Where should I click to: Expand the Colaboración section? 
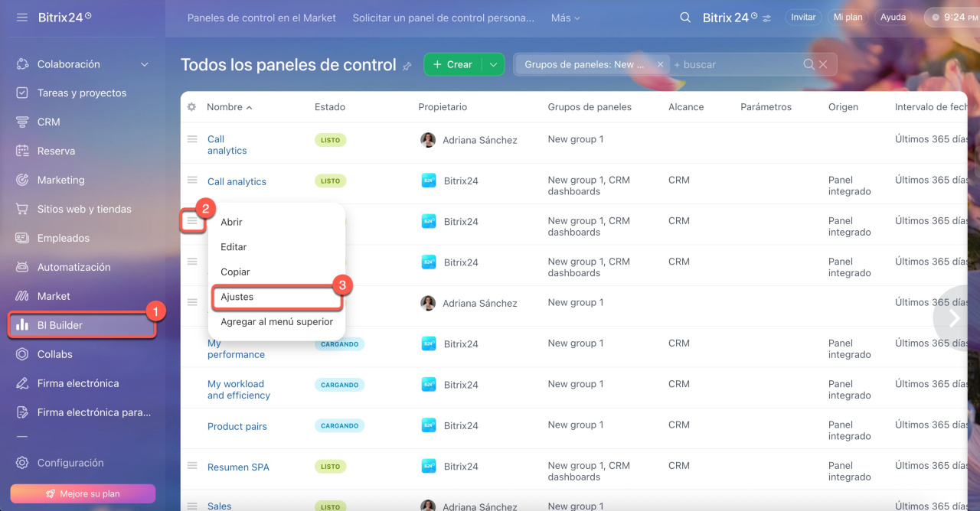[145, 64]
